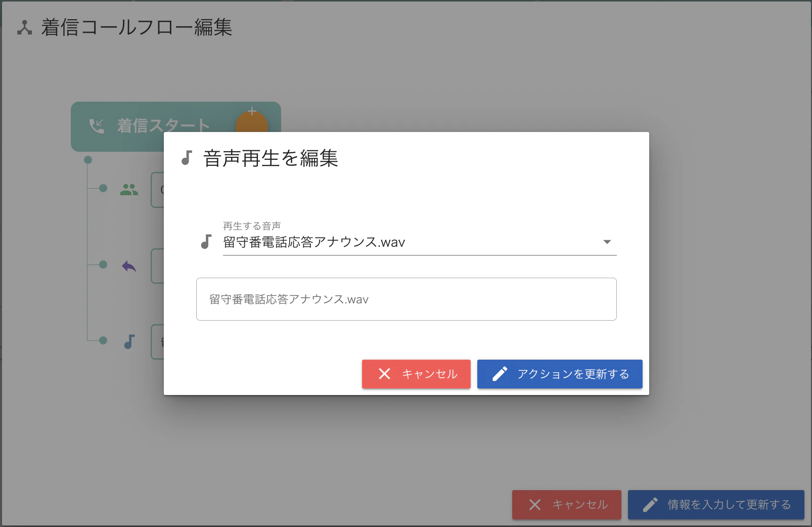Screen dimensions: 812x527
Task: Click the 再生する音声 field label
Action: pos(252,226)
